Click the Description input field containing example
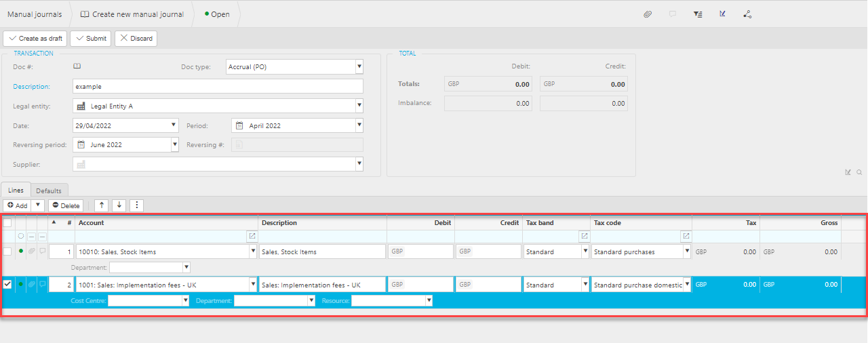868x343 pixels. click(x=218, y=87)
